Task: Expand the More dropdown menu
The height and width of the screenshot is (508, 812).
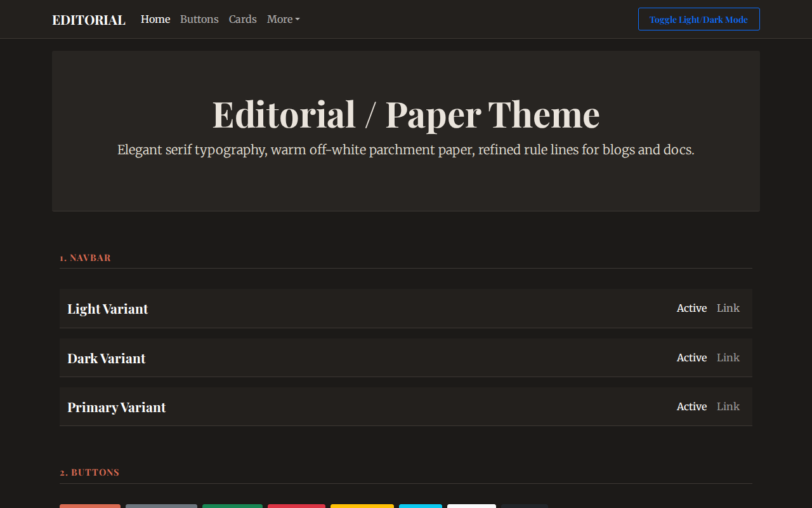Action: pyautogui.click(x=284, y=19)
